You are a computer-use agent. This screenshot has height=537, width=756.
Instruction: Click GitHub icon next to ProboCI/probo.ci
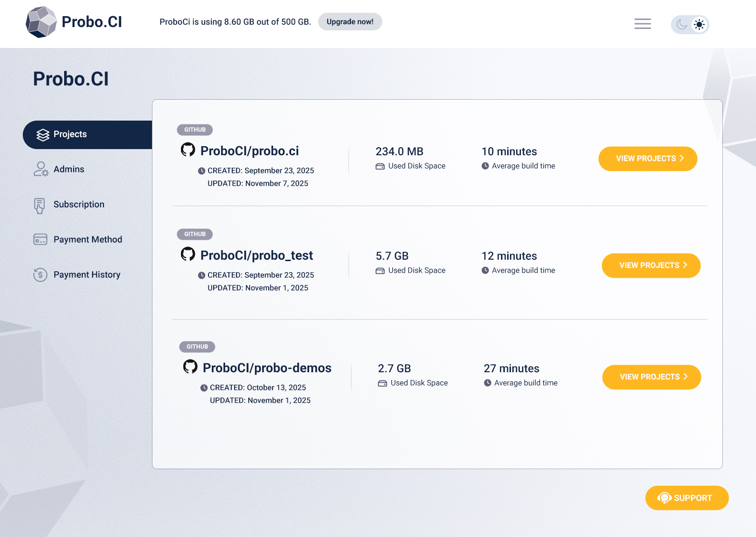(188, 150)
